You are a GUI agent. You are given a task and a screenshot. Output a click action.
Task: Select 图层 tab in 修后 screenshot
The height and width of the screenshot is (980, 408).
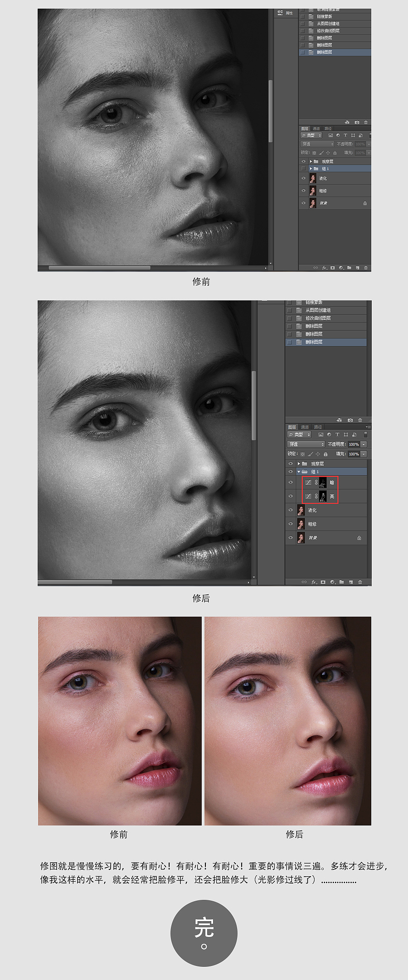(x=291, y=427)
